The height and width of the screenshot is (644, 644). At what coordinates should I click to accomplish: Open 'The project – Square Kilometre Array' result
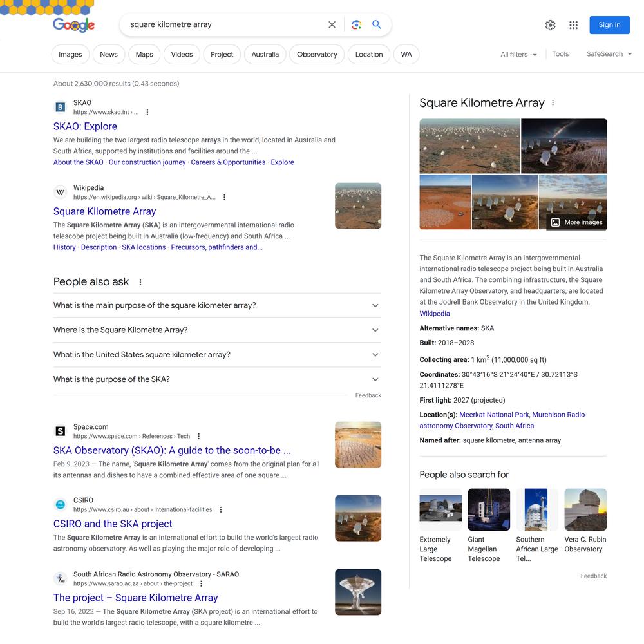point(135,598)
